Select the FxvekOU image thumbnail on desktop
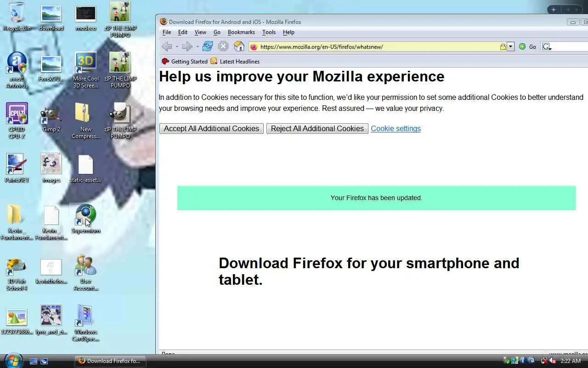588x368 pixels. tap(51, 69)
